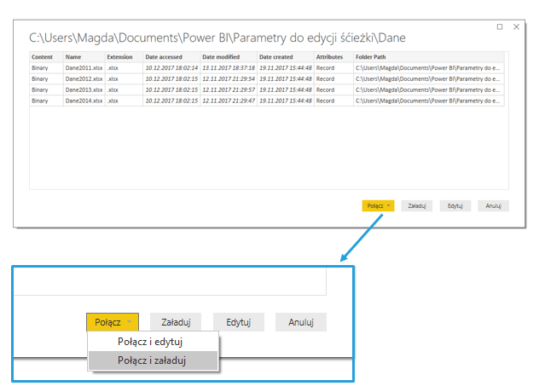Screen dimensions: 539x392
Task: Click the small Edytuj button in top dialog
Action: pyautogui.click(x=455, y=205)
